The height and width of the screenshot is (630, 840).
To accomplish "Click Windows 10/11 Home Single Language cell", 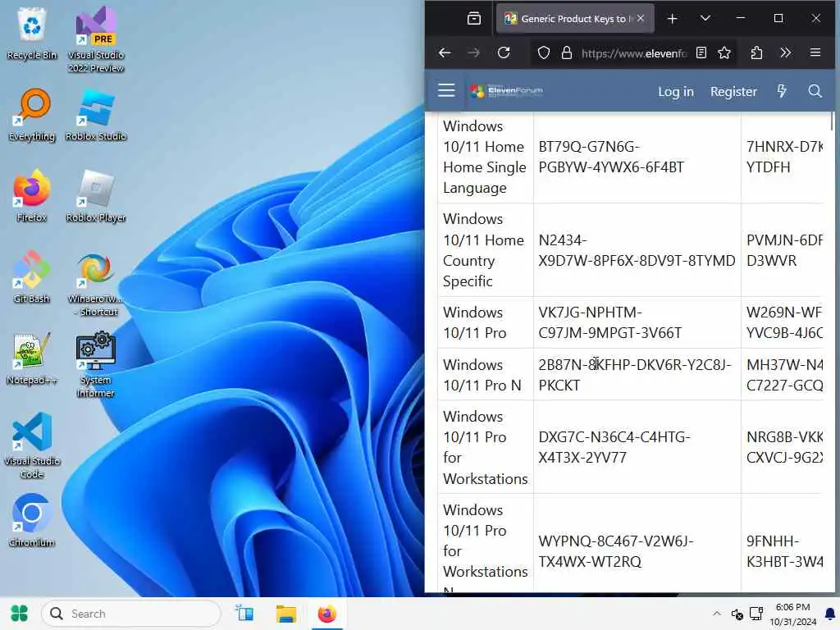I will [x=484, y=157].
